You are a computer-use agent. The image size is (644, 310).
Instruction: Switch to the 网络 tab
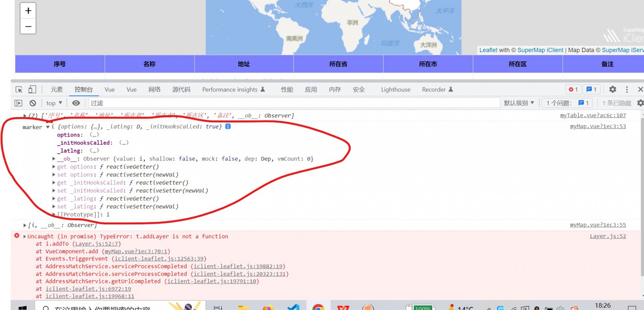(154, 89)
